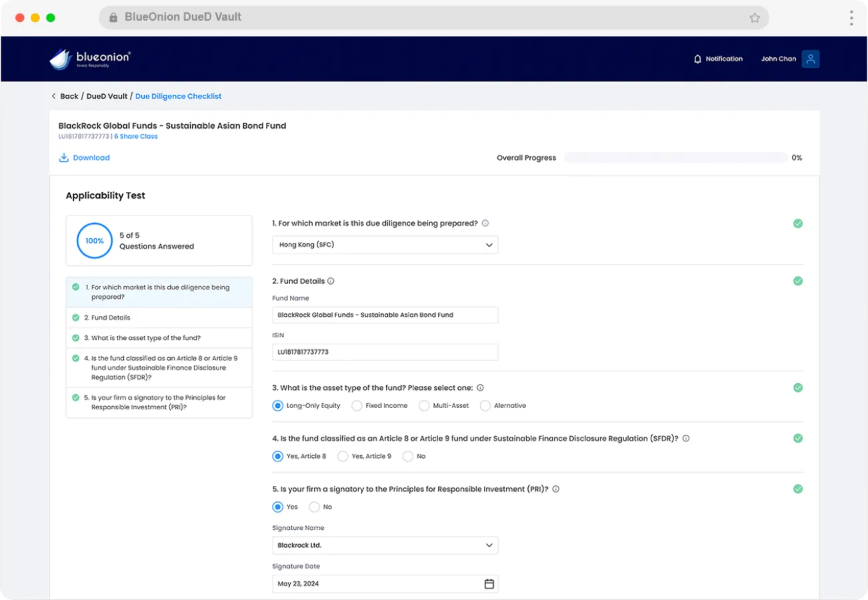Show info tooltip for asset type question
Viewport: 868px width, 600px height.
(480, 388)
